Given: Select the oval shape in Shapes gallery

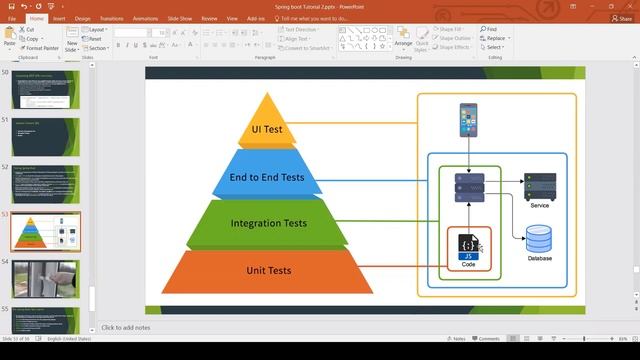Looking at the screenshot, I should [374, 30].
